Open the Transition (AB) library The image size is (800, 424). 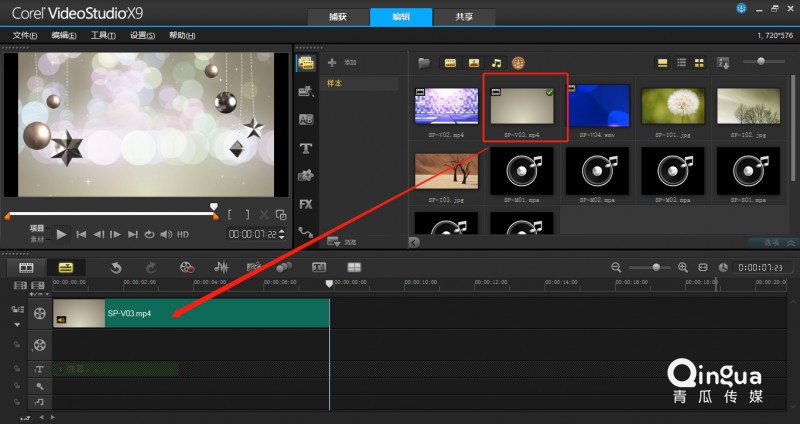pos(306,119)
